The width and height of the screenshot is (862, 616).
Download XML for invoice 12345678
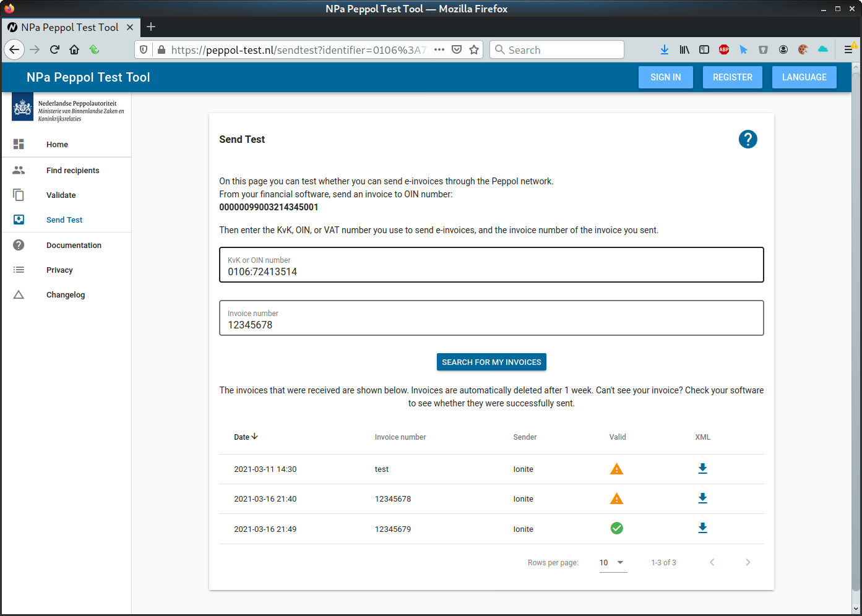coord(702,498)
